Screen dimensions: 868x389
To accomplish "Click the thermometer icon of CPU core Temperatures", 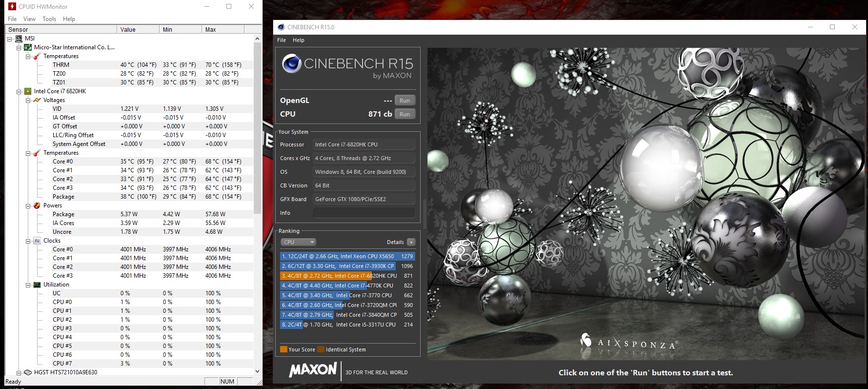I will pyautogui.click(x=37, y=153).
